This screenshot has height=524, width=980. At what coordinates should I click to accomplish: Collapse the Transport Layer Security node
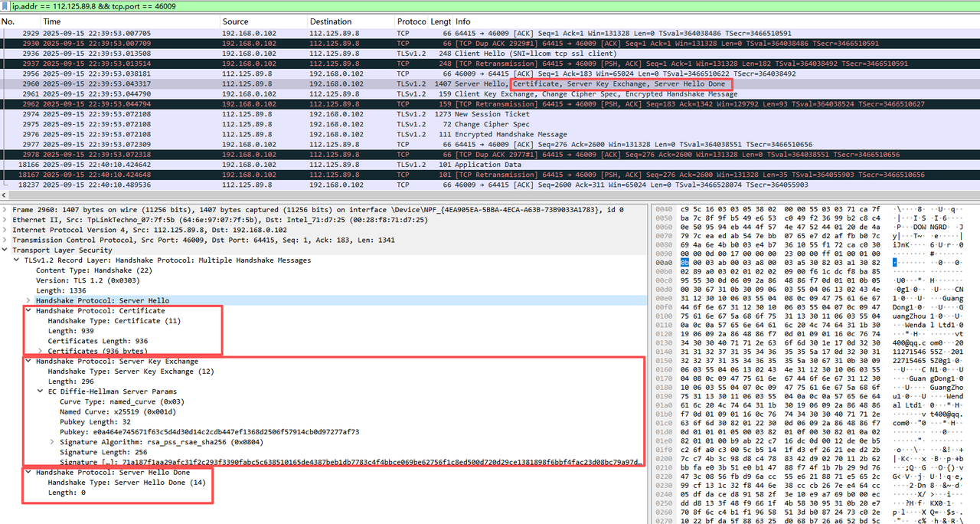point(6,250)
